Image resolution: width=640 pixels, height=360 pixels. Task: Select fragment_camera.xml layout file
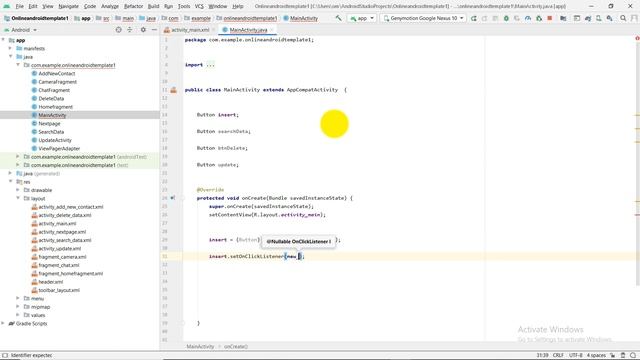point(62,257)
